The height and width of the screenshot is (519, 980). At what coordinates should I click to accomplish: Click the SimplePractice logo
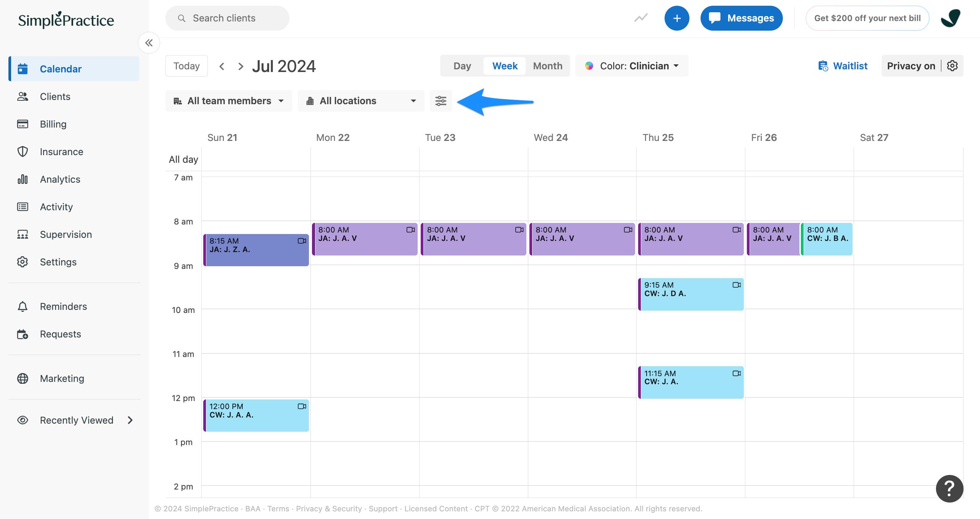tap(66, 20)
